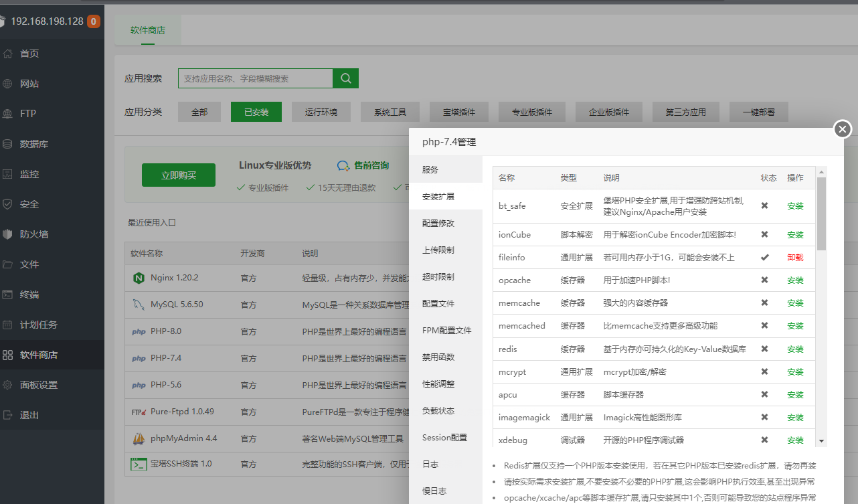Click the PHP-5.6 name in software list
858x504 pixels.
pos(166,385)
